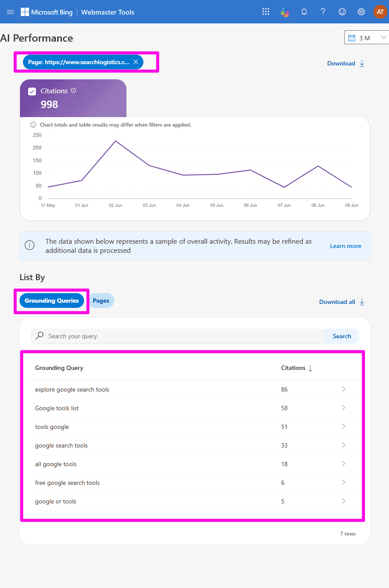This screenshot has height=588, width=389.
Task: Select 'free google search tools' query text
Action: [x=67, y=483]
